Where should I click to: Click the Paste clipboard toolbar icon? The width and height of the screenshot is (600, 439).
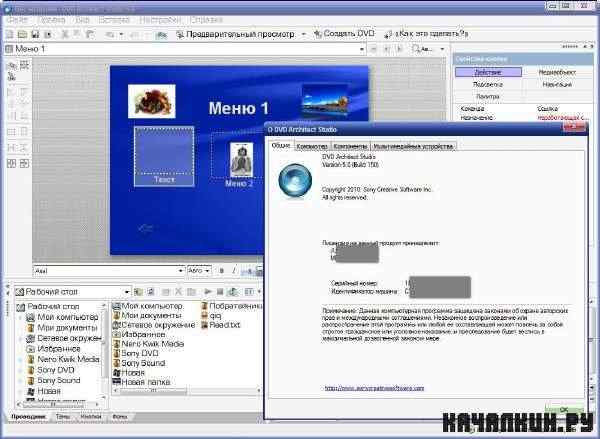click(x=90, y=34)
